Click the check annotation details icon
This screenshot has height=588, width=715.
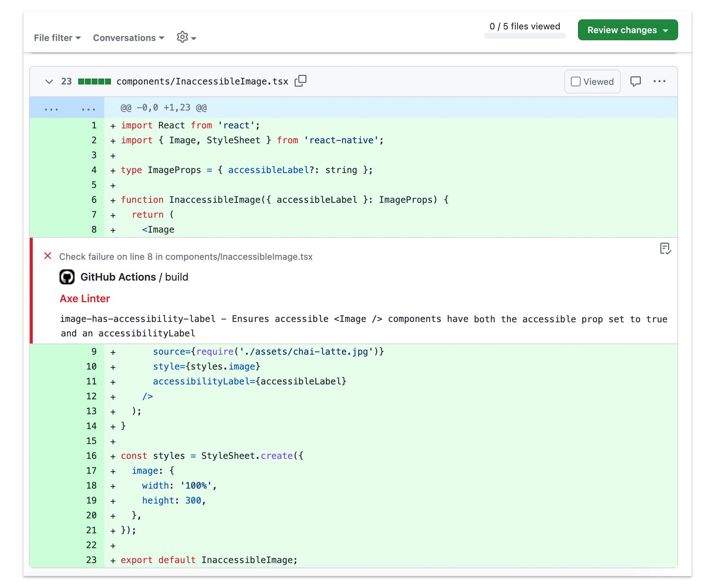pos(665,249)
